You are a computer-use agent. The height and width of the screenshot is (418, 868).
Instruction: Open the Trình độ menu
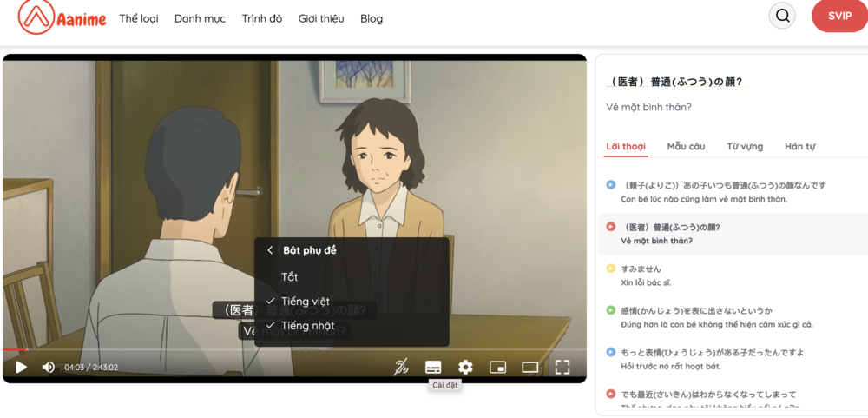coord(262,19)
